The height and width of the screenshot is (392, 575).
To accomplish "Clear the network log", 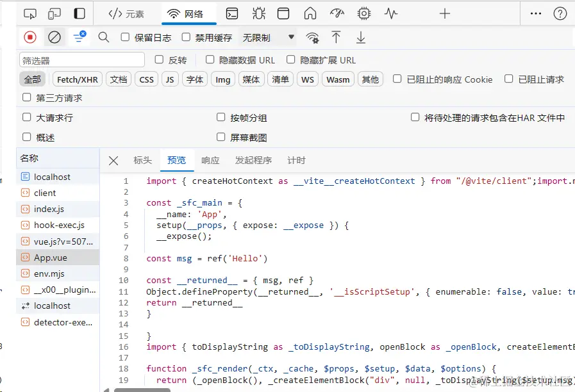I will (54, 37).
